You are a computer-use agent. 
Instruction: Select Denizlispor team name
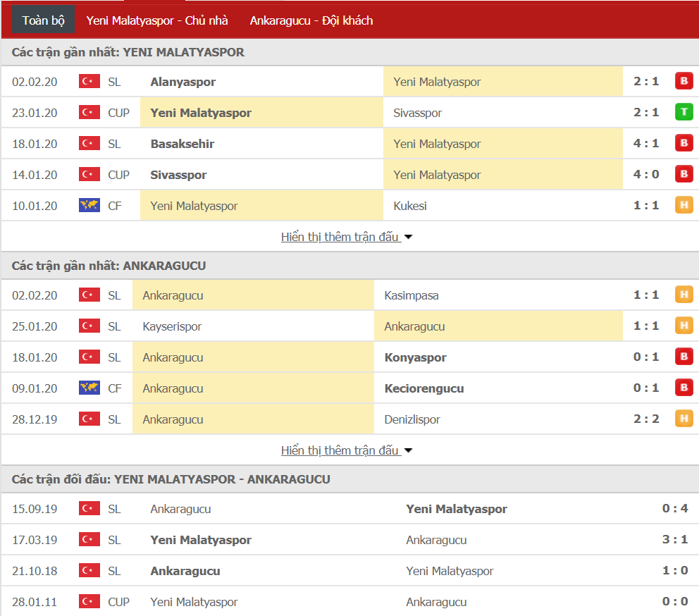pyautogui.click(x=412, y=420)
